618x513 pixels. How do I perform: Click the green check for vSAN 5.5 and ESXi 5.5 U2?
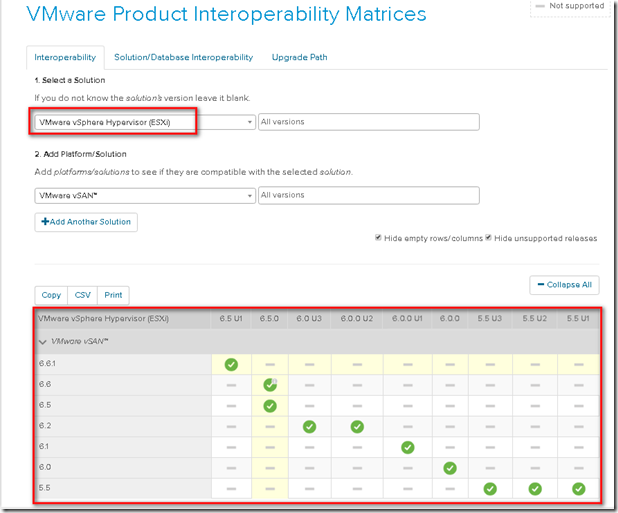[535, 489]
